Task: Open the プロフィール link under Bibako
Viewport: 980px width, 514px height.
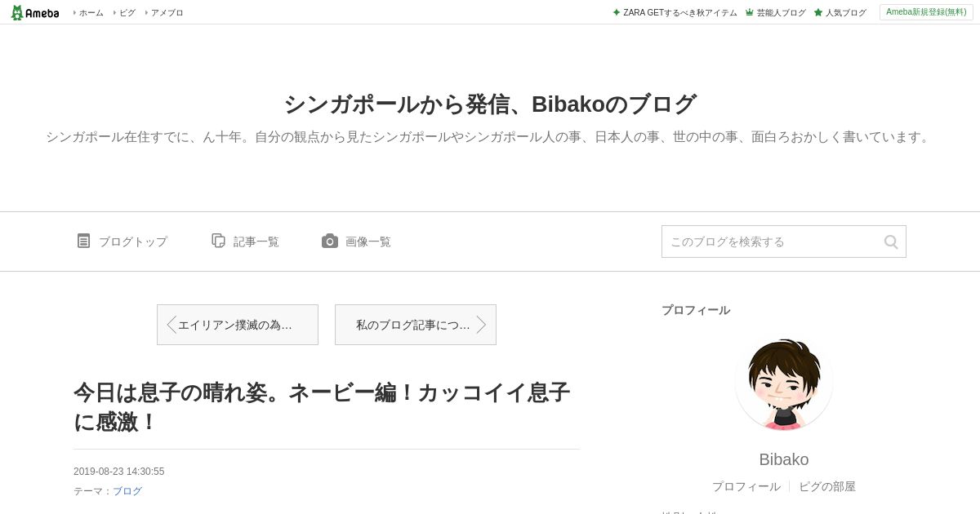Action: 746,486
